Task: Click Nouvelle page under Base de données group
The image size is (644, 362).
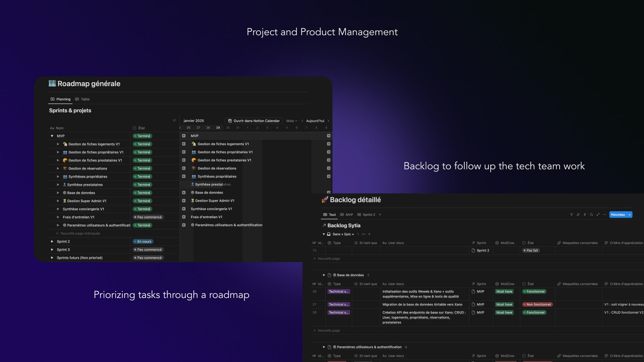Action: pos(326,331)
